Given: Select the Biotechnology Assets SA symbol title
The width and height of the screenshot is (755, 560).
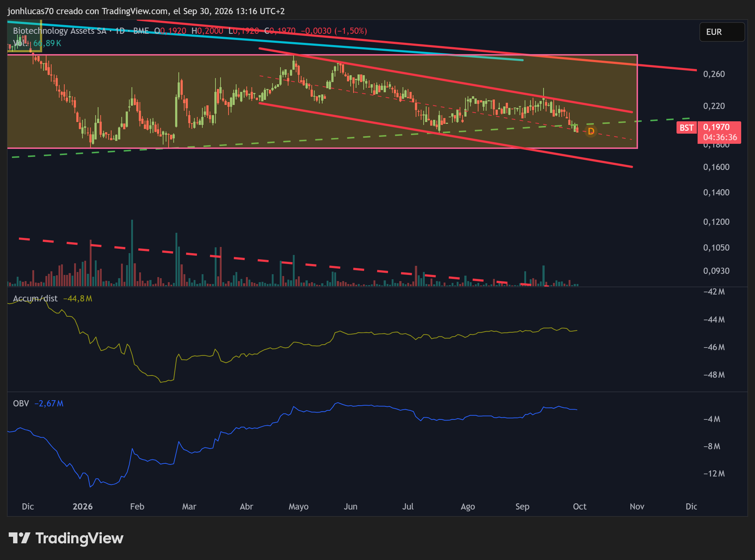Looking at the screenshot, I should 60,31.
